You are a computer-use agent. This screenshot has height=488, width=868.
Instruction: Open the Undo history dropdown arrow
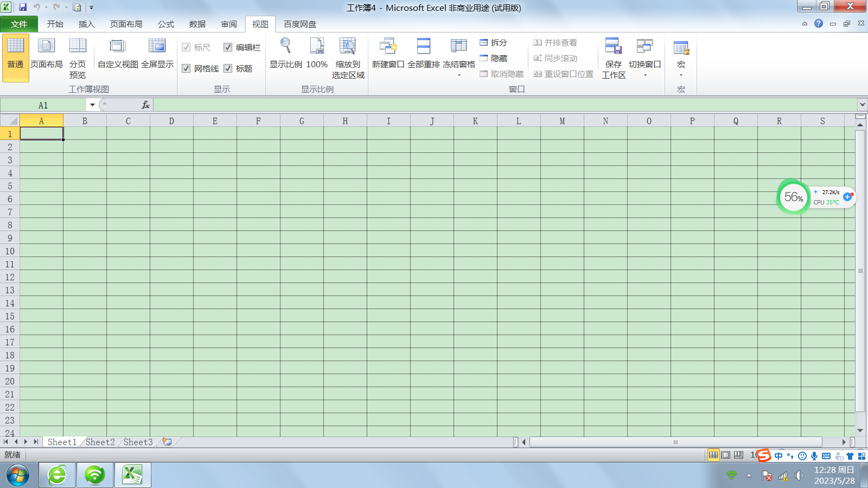tap(46, 8)
